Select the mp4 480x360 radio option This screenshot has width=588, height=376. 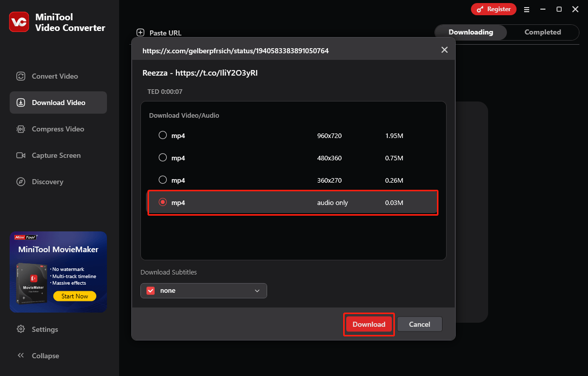click(x=162, y=158)
